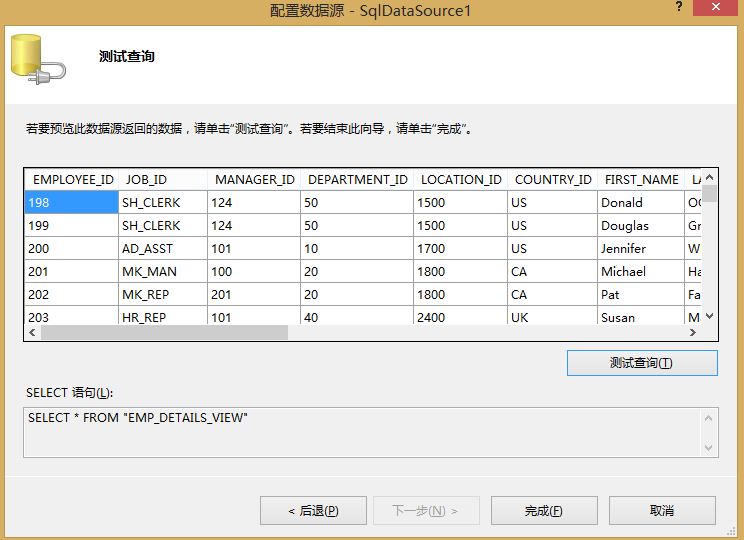
Task: Click inside the SELECT statement text box
Action: [x=360, y=431]
